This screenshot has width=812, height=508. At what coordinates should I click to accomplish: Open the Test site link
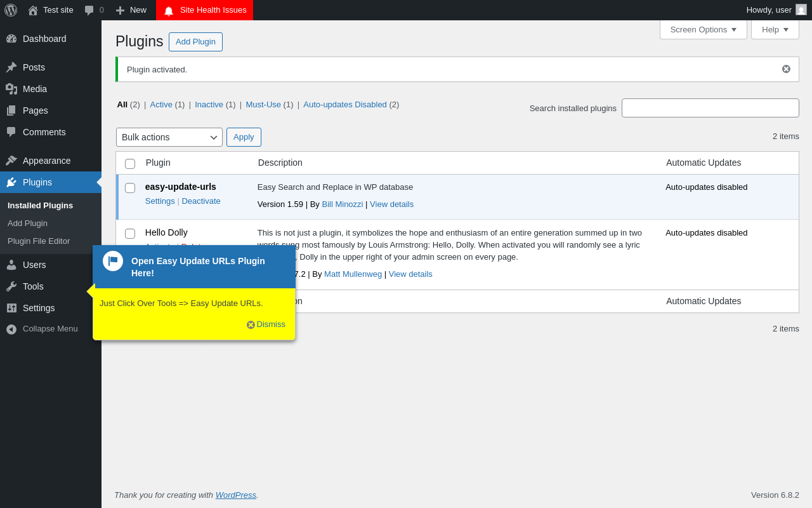pyautogui.click(x=58, y=10)
